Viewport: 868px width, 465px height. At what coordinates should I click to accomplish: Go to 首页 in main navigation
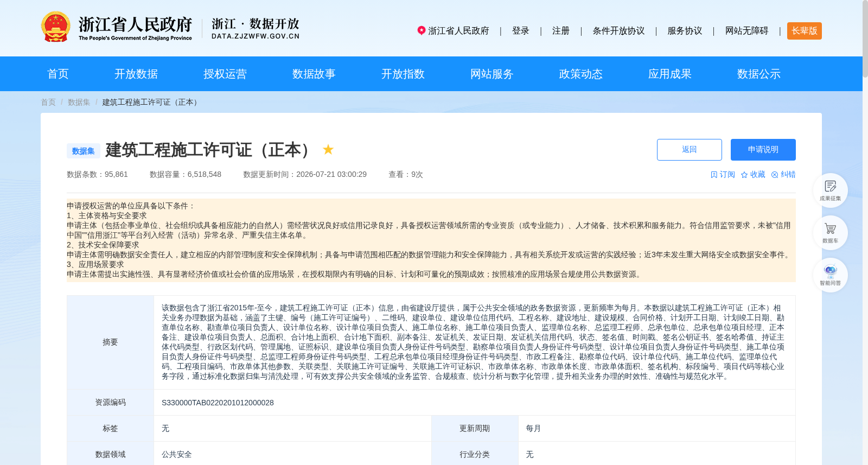tap(58, 74)
